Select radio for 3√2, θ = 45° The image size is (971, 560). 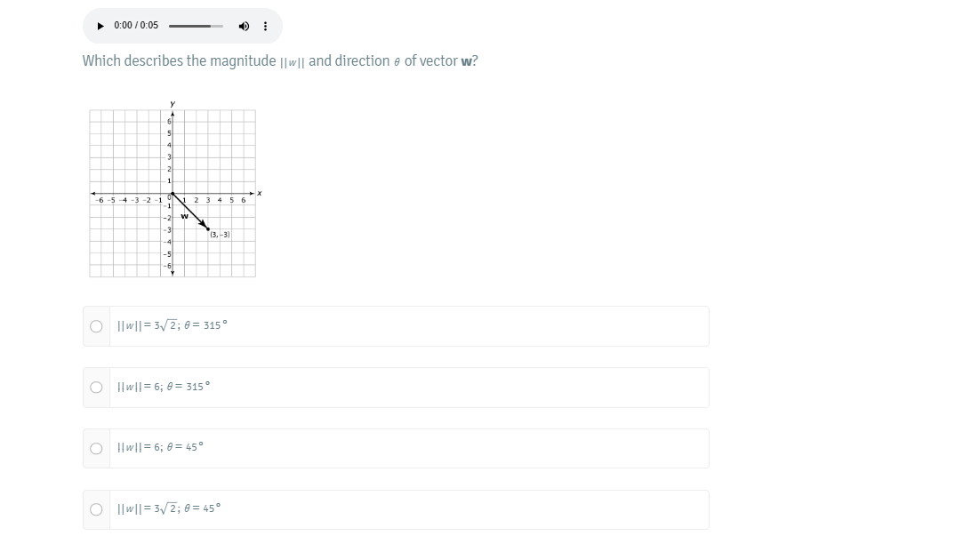point(96,510)
